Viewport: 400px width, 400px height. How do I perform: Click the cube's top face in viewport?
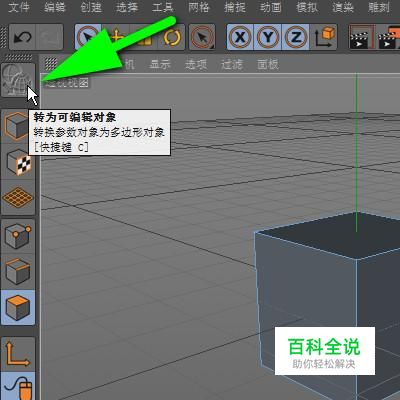337,235
